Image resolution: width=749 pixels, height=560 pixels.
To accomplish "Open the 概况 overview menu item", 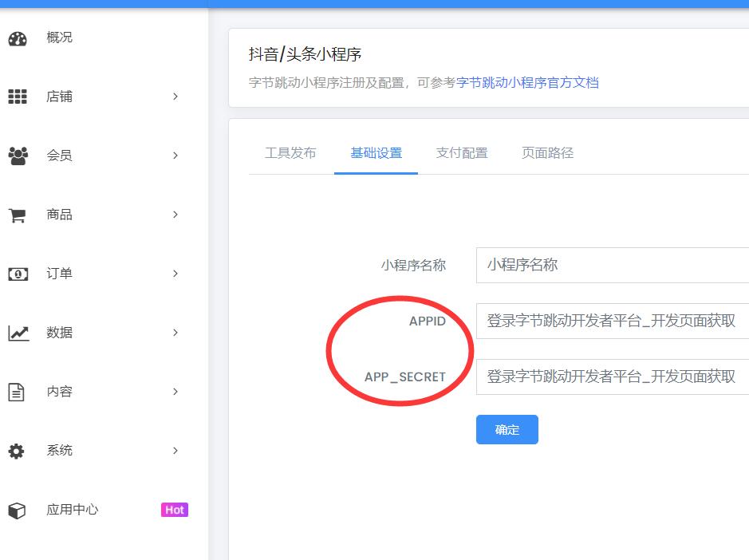I will pyautogui.click(x=59, y=37).
